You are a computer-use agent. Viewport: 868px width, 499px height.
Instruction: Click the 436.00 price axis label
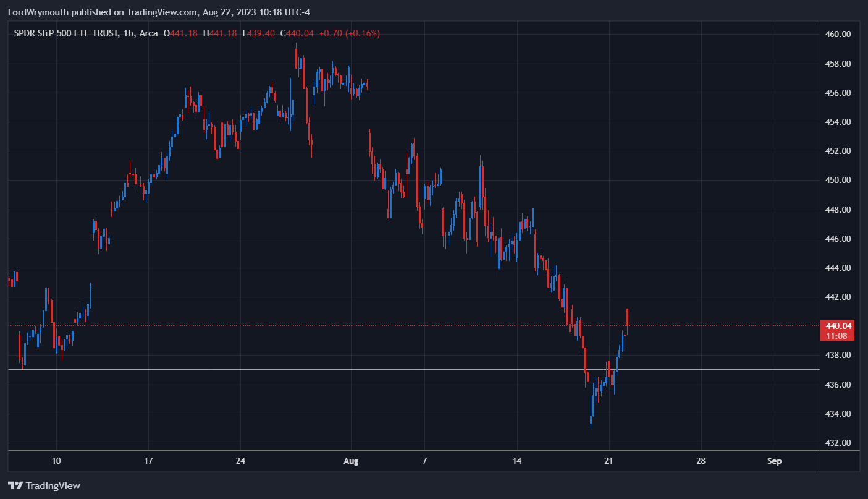[838, 385]
